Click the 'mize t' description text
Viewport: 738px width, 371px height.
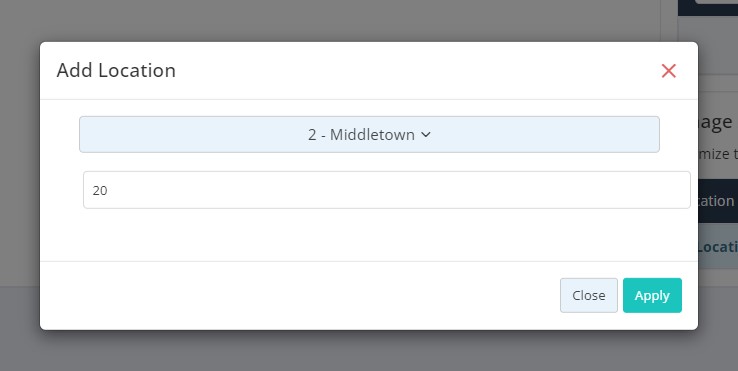point(718,153)
